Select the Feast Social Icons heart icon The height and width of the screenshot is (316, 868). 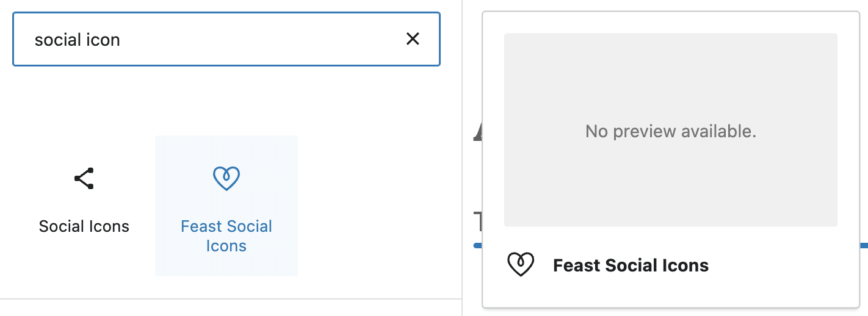(226, 179)
